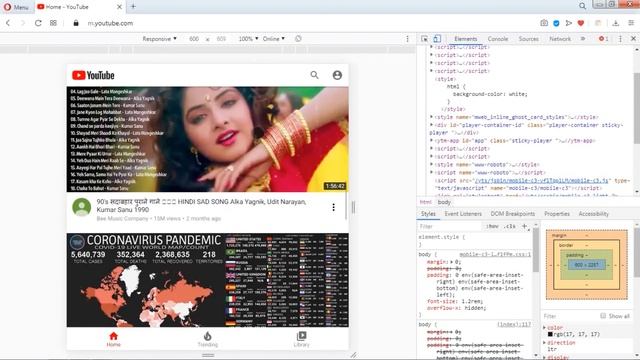Image resolution: width=640 pixels, height=360 pixels.
Task: Open the Opera Menu button
Action: pos(16,7)
